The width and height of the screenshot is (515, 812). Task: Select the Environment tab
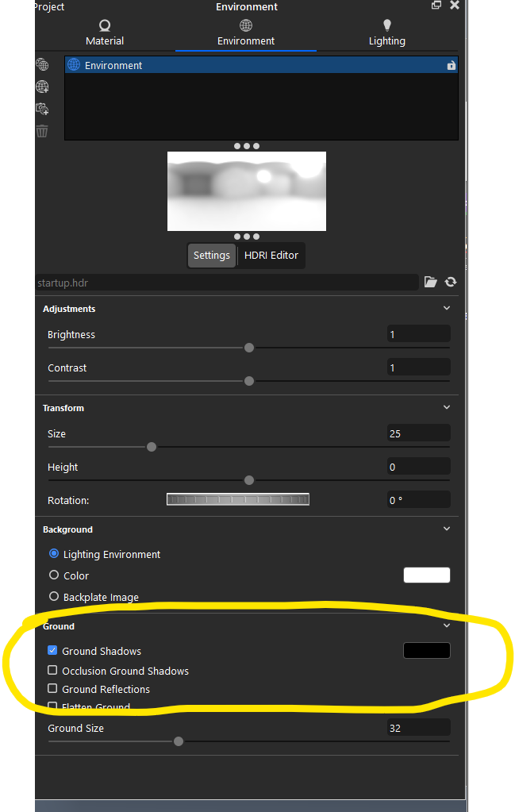click(246, 33)
